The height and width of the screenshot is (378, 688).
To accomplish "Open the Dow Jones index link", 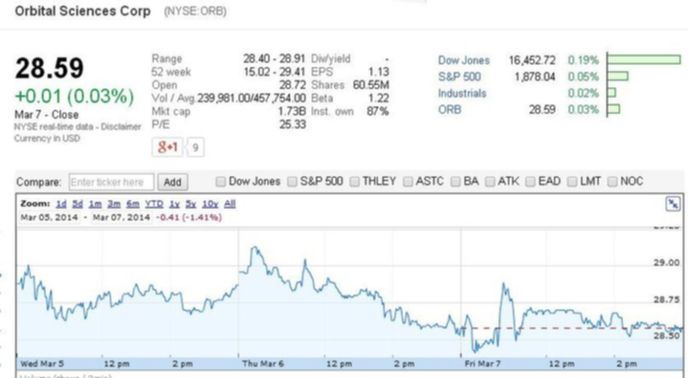I will (x=464, y=61).
